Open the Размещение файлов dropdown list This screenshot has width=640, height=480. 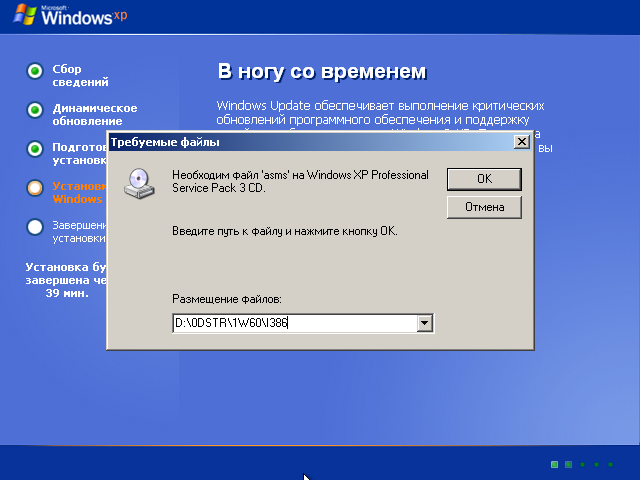tap(424, 323)
